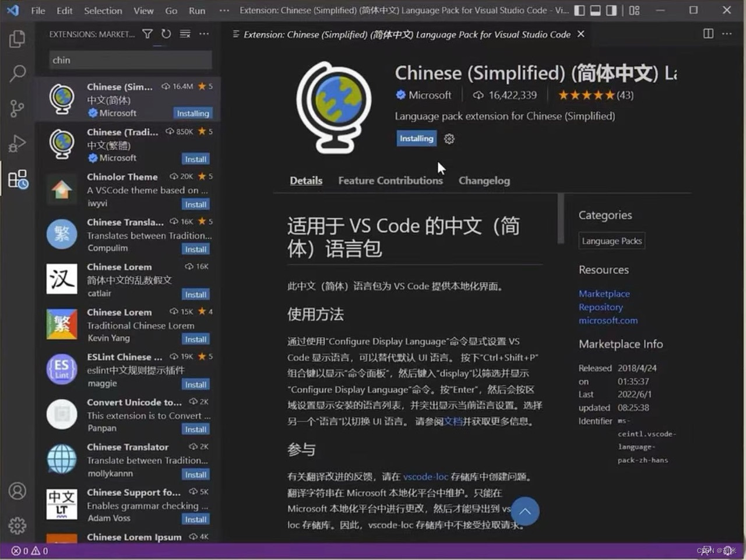This screenshot has height=560, width=746.
Task: Toggle primary side bar layout icon
Action: tap(579, 10)
